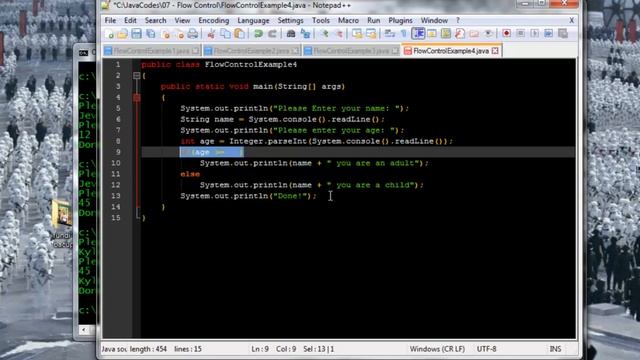The image size is (640, 360).
Task: Click the Close All toolbar icon
Action: point(179,34)
